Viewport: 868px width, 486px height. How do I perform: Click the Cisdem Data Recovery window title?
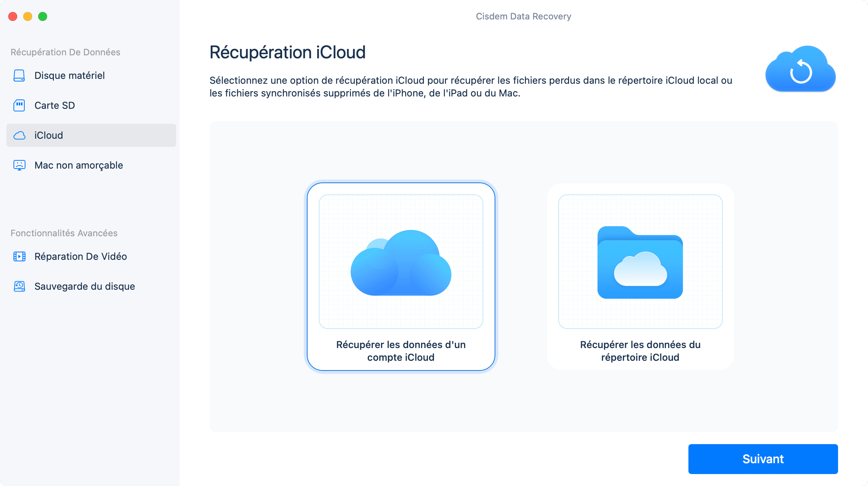[523, 16]
